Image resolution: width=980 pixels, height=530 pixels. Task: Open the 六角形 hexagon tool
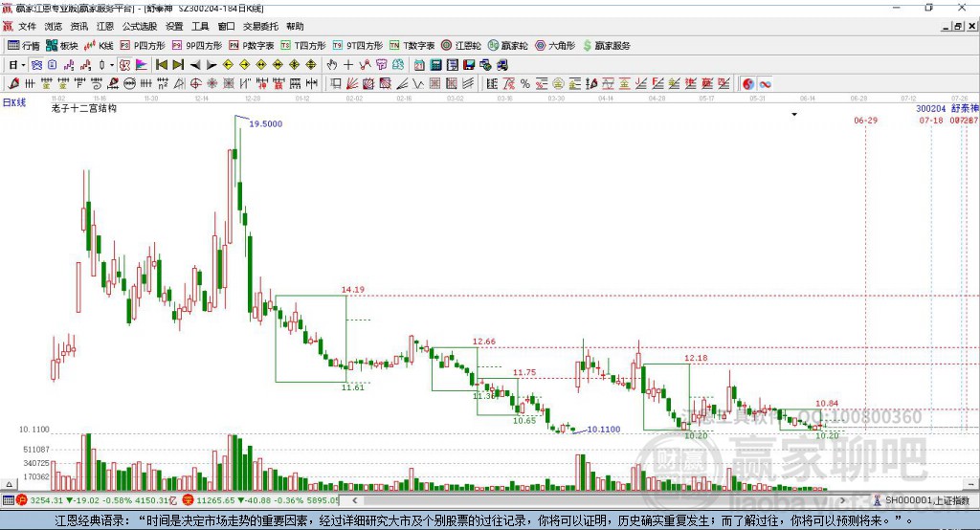pos(555,46)
